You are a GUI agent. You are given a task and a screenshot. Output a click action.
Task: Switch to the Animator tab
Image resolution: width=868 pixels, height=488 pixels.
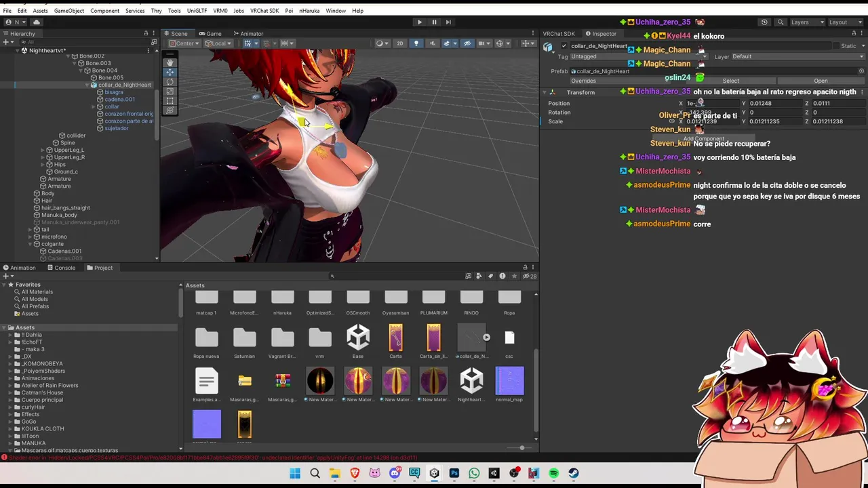[248, 33]
